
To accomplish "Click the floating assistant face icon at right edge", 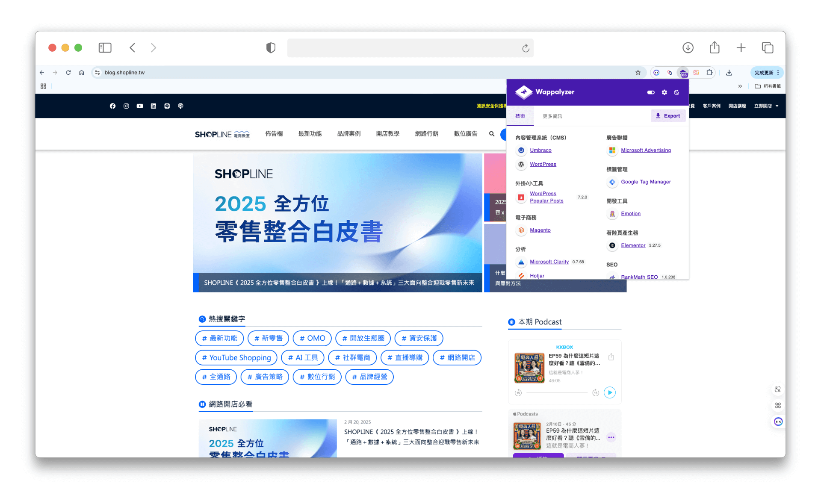I will 778,422.
